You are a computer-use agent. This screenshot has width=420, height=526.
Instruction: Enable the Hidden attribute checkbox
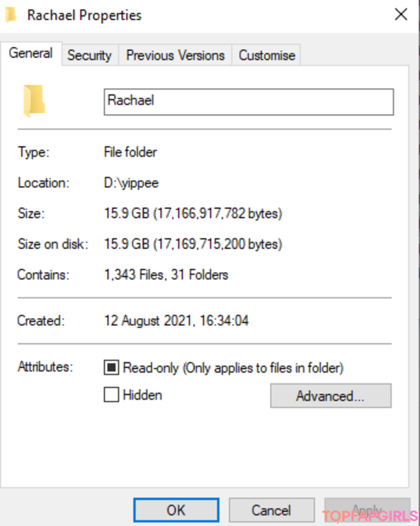(x=111, y=395)
